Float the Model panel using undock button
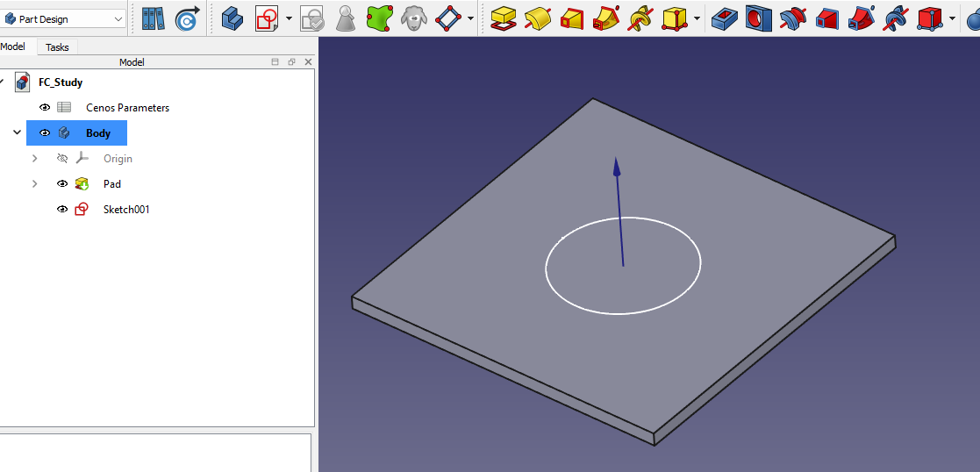The width and height of the screenshot is (980, 472). coord(291,62)
